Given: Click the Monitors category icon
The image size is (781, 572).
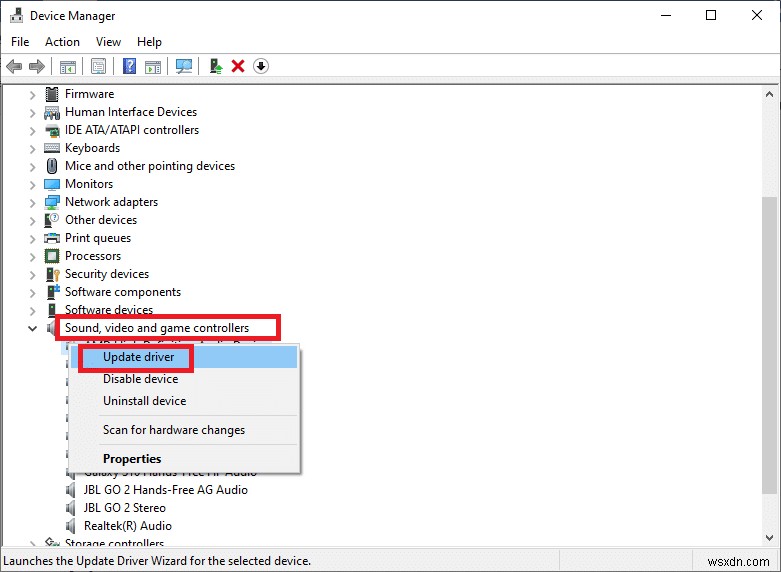Looking at the screenshot, I should coord(52,184).
